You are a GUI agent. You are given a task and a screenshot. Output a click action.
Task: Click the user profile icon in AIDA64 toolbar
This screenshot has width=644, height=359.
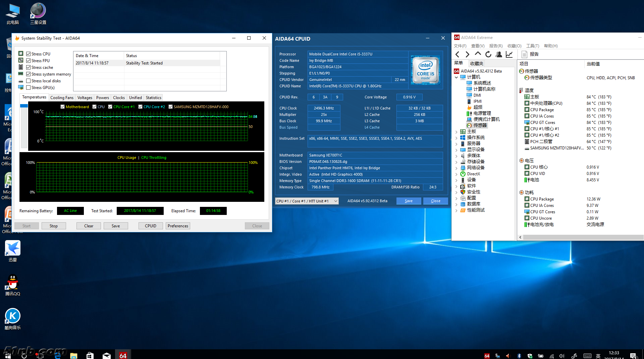(499, 54)
